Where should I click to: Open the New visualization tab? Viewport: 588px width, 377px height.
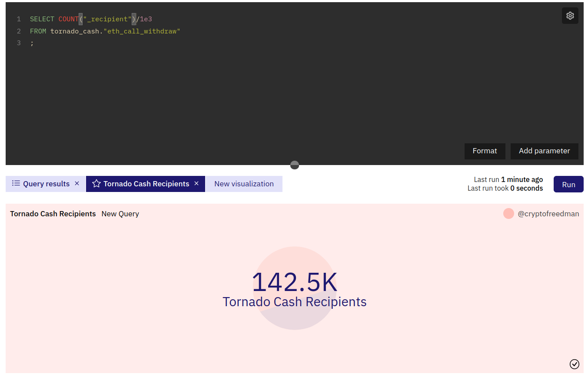(x=244, y=184)
